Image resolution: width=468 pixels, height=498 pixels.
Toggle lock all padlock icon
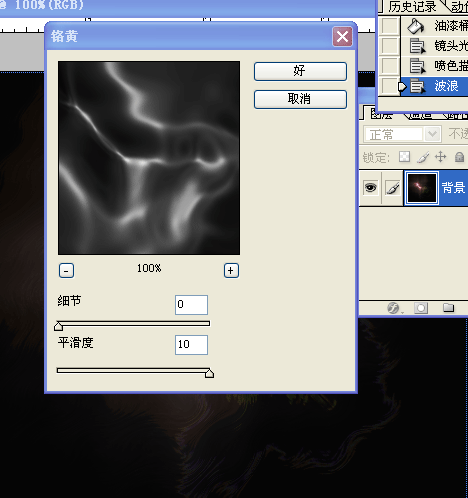click(x=459, y=156)
